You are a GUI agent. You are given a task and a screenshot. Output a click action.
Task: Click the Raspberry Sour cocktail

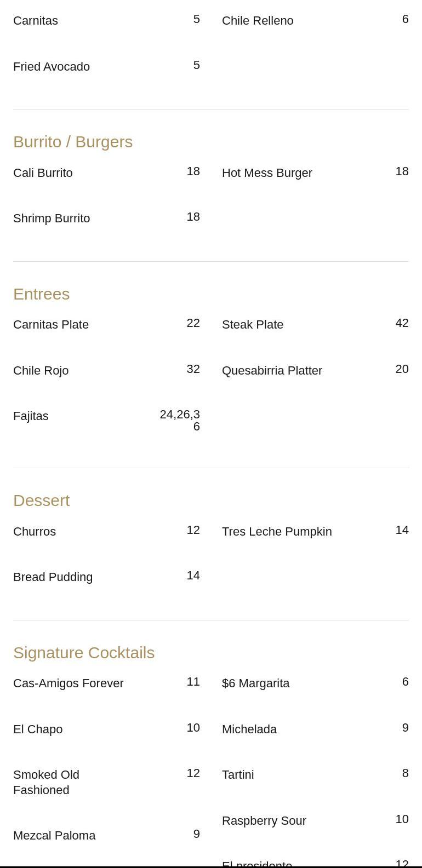[264, 821]
